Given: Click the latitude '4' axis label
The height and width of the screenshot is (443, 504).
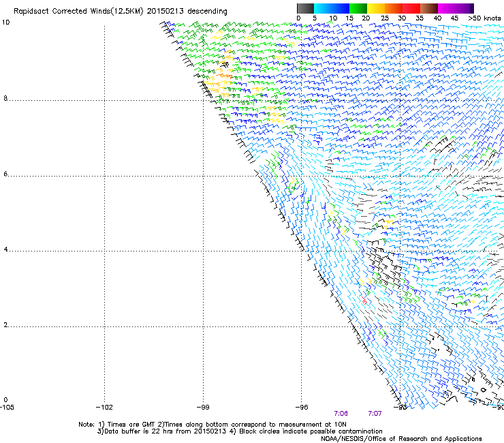Looking at the screenshot, I should (x=5, y=249).
